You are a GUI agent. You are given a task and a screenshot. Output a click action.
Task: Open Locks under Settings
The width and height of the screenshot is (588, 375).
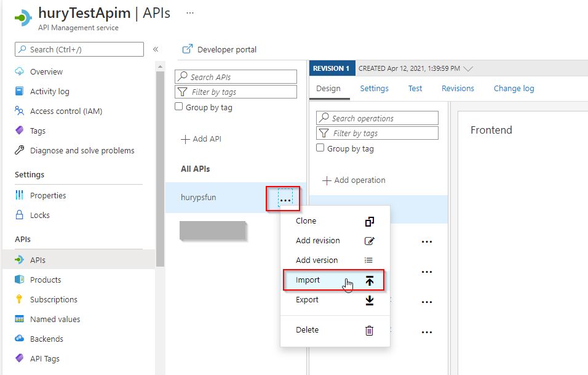tap(40, 215)
